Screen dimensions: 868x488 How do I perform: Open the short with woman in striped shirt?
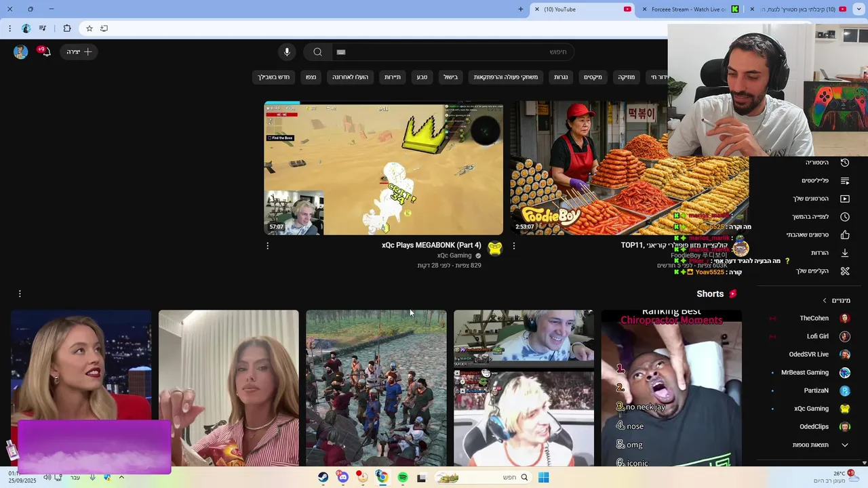[x=229, y=388]
